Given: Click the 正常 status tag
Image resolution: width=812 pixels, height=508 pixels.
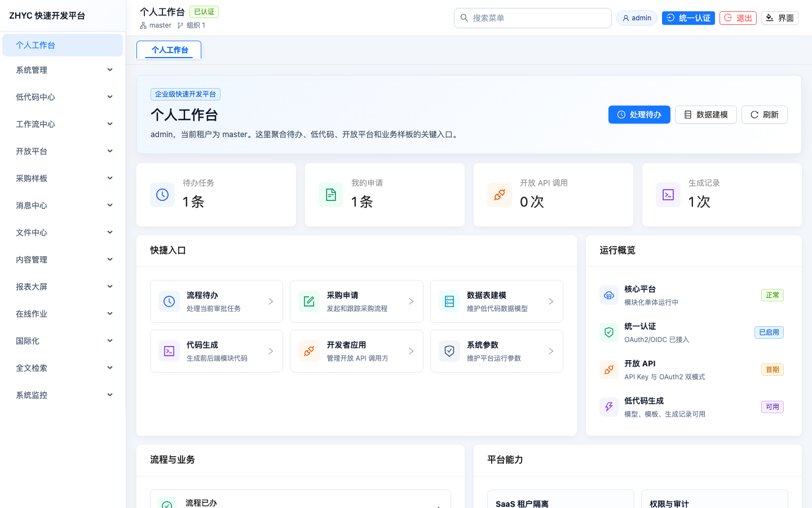Looking at the screenshot, I should (773, 295).
